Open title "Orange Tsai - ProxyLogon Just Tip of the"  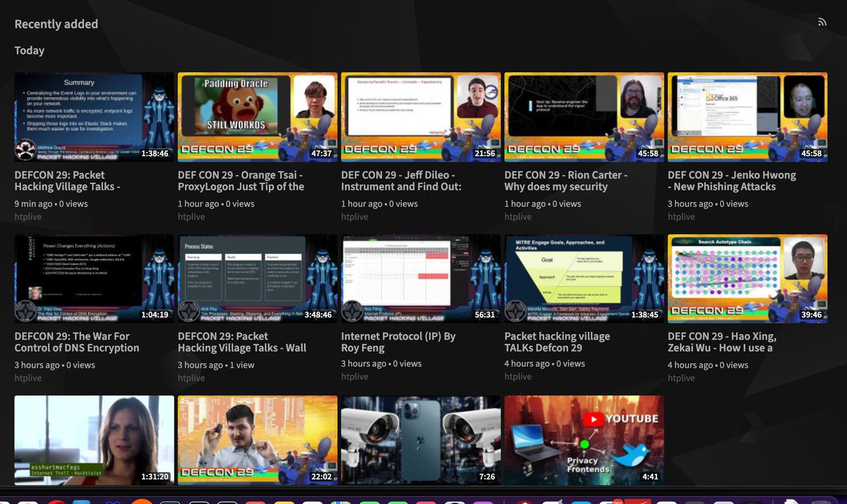coord(241,181)
